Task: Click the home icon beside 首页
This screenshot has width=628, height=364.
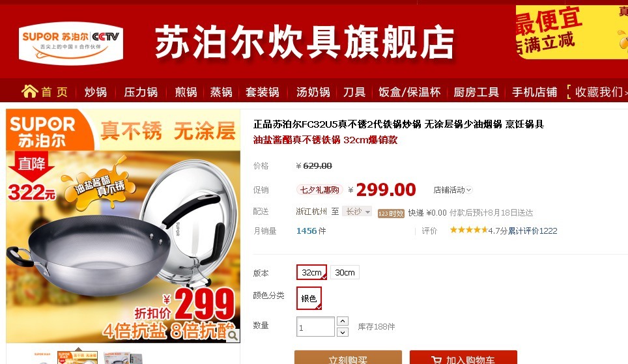Action: pos(29,92)
